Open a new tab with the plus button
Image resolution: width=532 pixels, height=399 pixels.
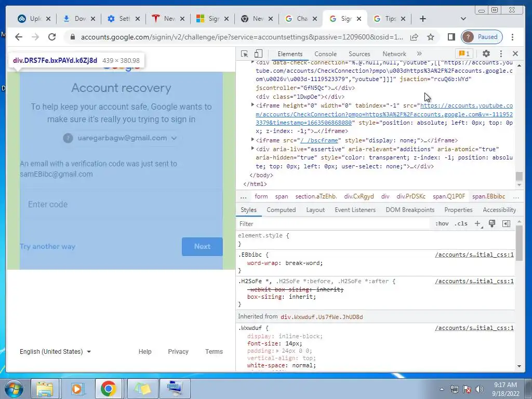point(423,19)
